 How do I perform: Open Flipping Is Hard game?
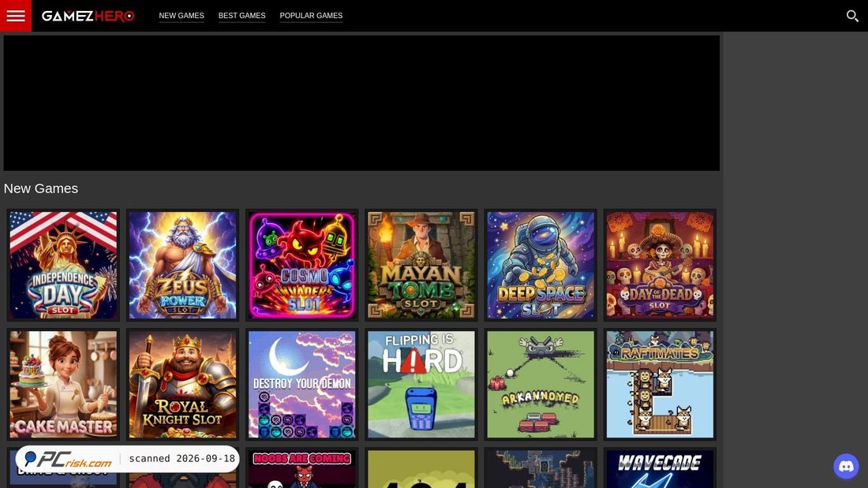point(421,385)
